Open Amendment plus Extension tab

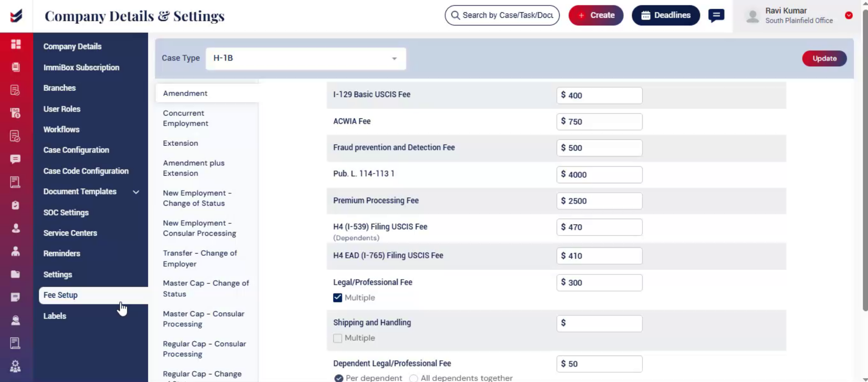click(193, 168)
